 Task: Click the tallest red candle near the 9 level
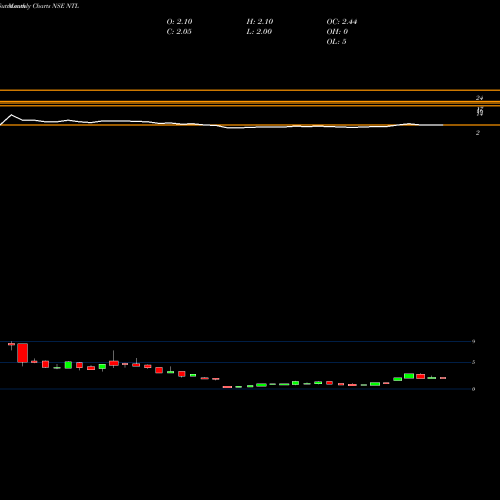(x=23, y=353)
